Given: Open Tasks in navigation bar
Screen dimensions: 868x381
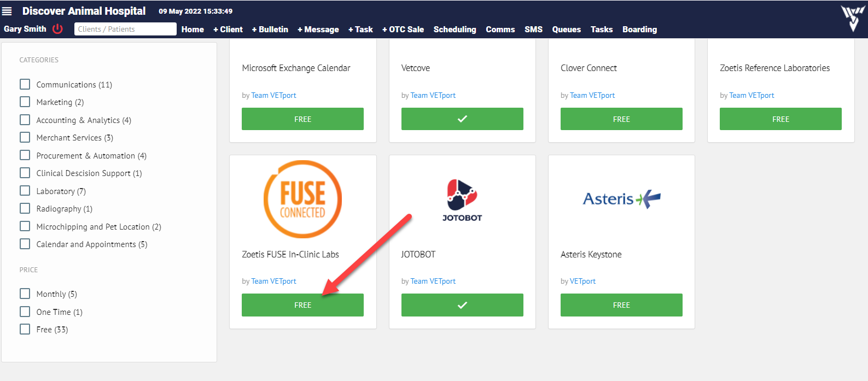Looking at the screenshot, I should coord(602,30).
